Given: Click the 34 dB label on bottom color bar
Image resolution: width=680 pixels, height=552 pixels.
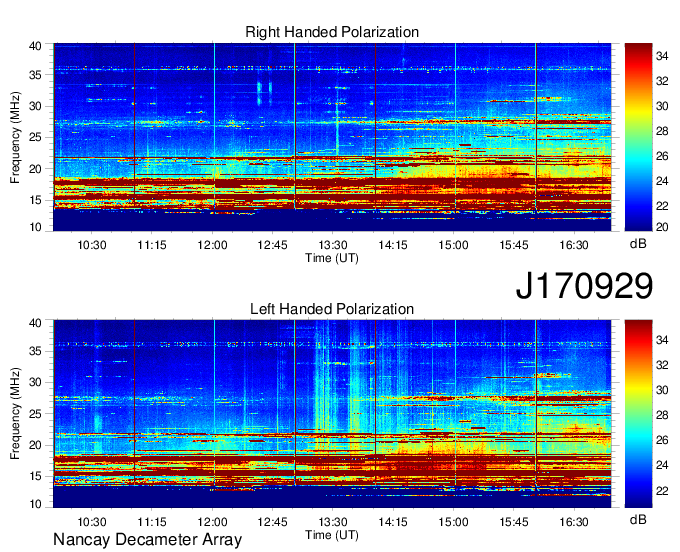Looking at the screenshot, I should pos(662,340).
